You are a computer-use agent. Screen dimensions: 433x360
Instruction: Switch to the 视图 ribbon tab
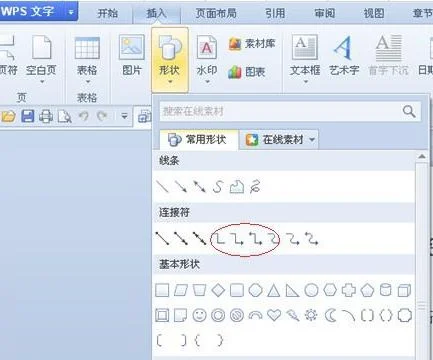pyautogui.click(x=374, y=13)
